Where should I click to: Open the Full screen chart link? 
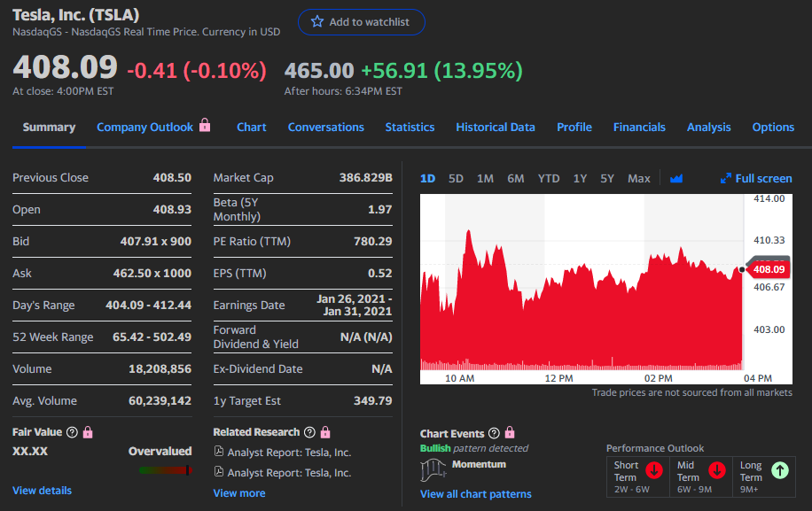756,178
